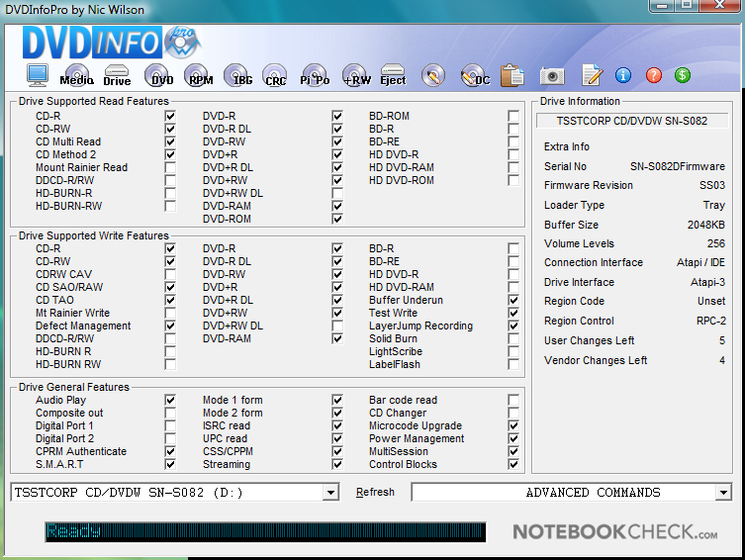
Task: Click the Volume Levels value 256
Action: [x=716, y=243]
